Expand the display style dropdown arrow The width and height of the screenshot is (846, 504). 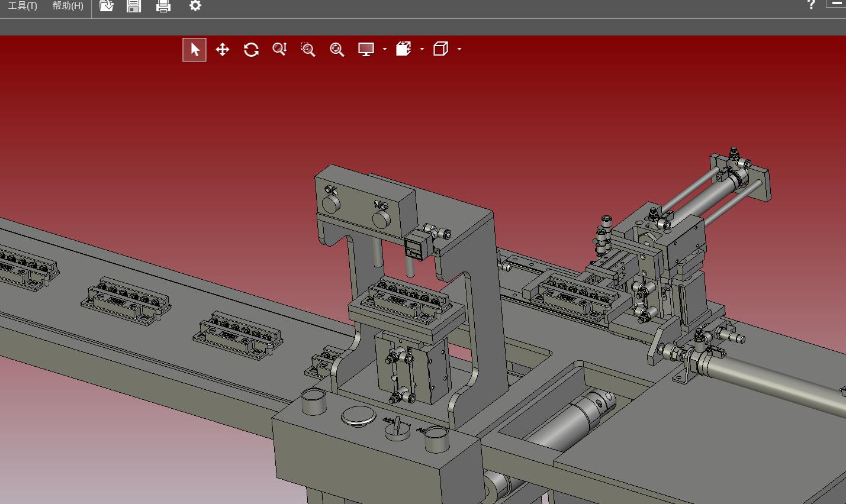tap(385, 49)
